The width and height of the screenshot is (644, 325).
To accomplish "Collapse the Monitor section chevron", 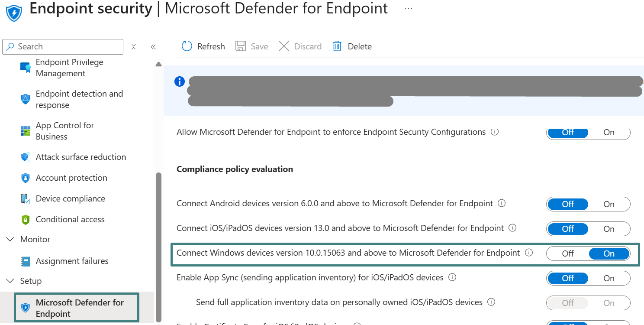I will 10,240.
